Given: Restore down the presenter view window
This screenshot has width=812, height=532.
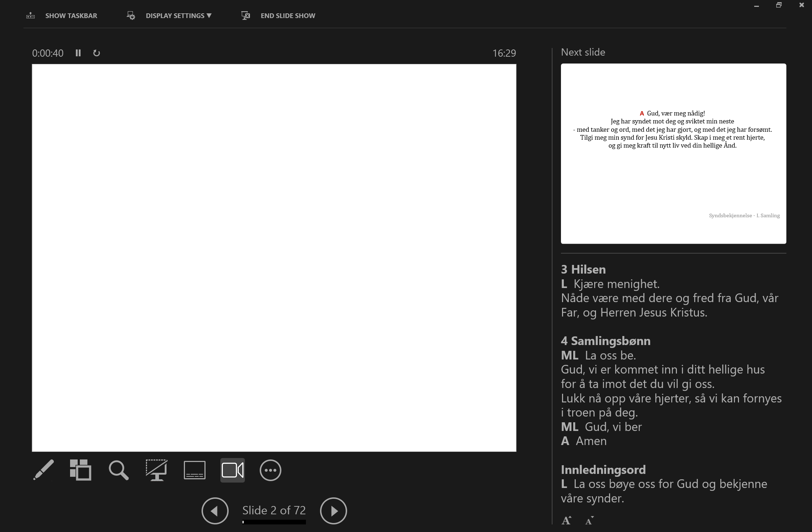Looking at the screenshot, I should coord(779,5).
